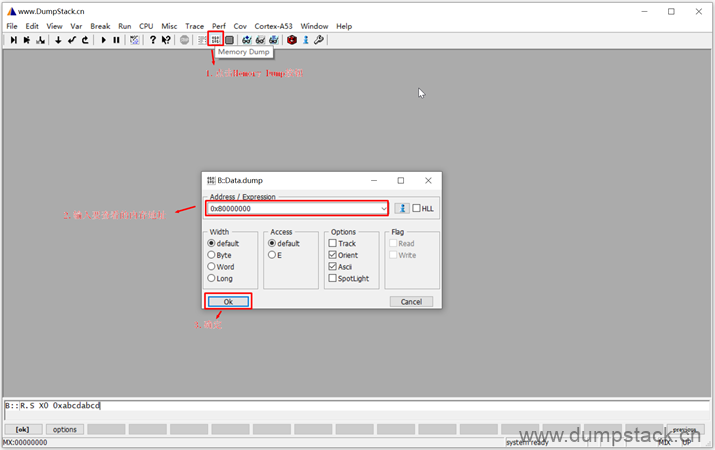
Task: Uncheck the Orient option
Action: tap(333, 255)
